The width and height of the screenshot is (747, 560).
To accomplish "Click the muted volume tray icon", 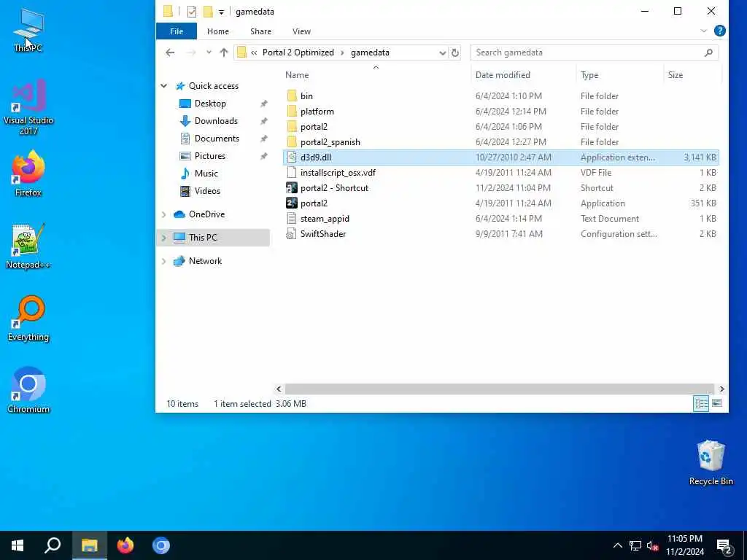I will [653, 545].
